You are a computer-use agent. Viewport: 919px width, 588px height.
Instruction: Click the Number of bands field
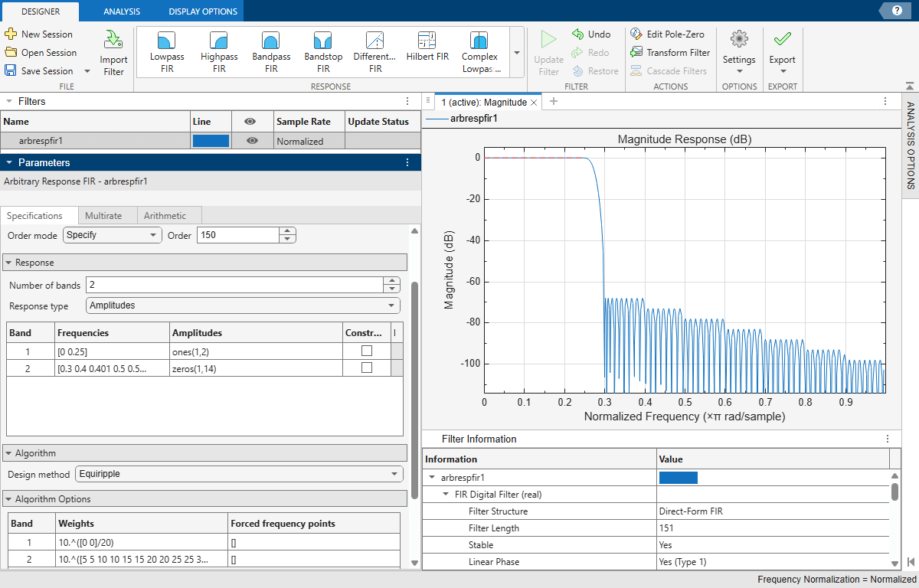click(234, 285)
